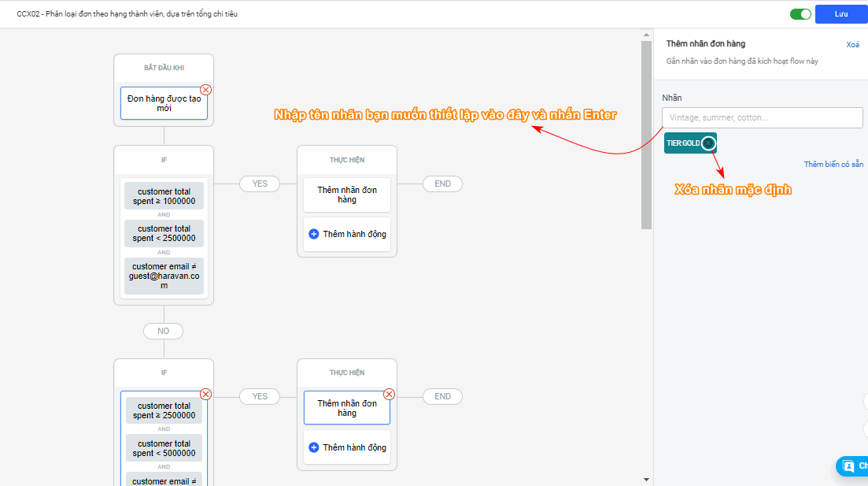The width and height of the screenshot is (868, 486).
Task: Select the 'Đơn hàng được tạo mới' trigger card
Action: 164,103
